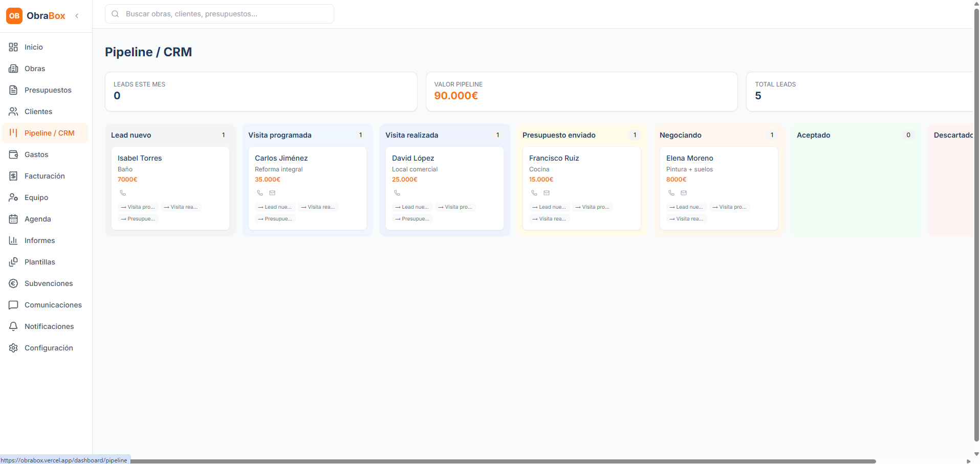Open Clientes via its people icon
Image resolution: width=980 pixels, height=464 pixels.
coord(13,112)
